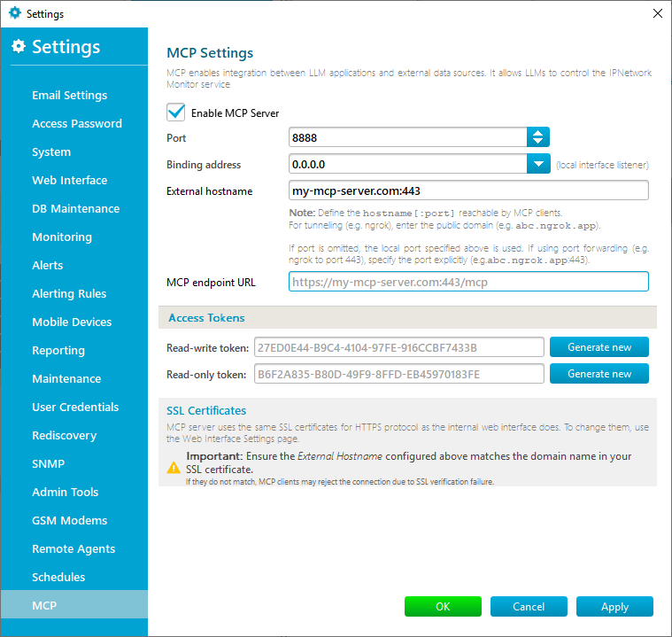The width and height of the screenshot is (672, 637).
Task: Decrease the Port value with down arrow
Action: click(538, 142)
